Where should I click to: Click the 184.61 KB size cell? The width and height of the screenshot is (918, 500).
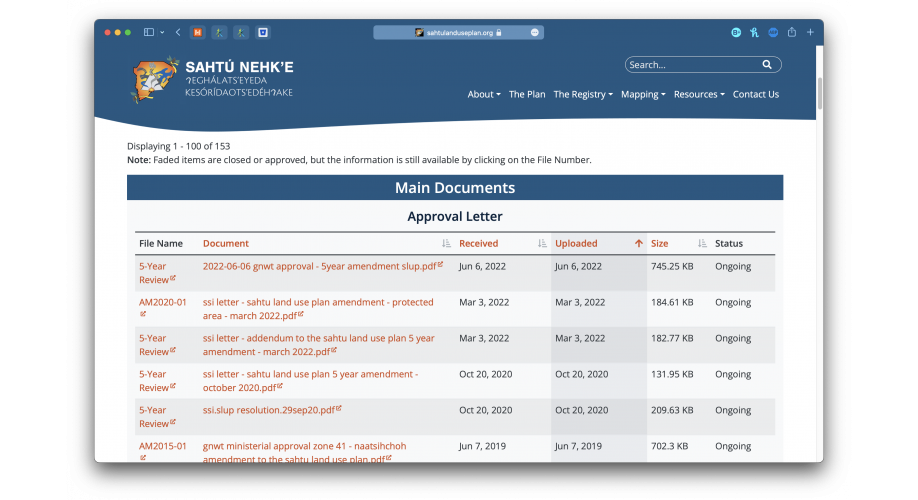click(x=672, y=302)
